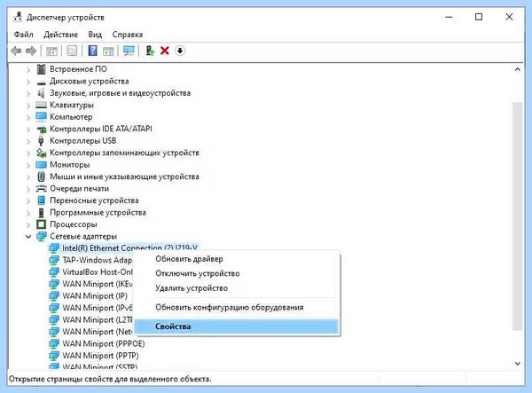The width and height of the screenshot is (532, 393).
Task: Select WAN Miniport (IP) entry
Action: 95,296
